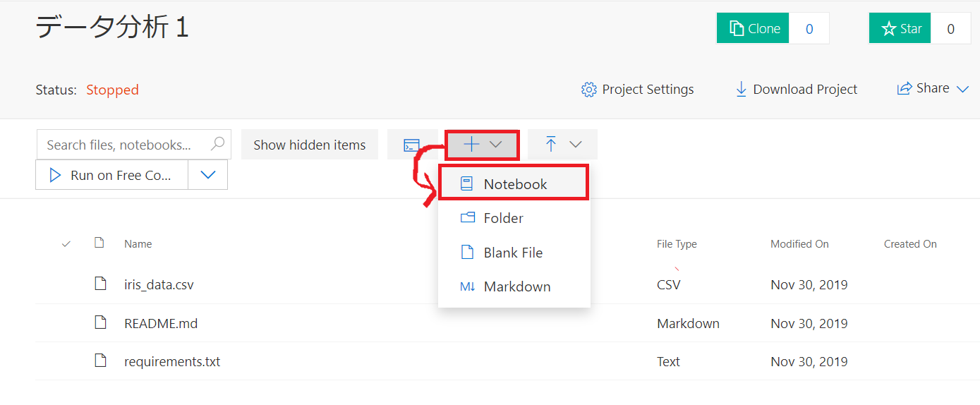Open the terminal icon button

pos(411,145)
